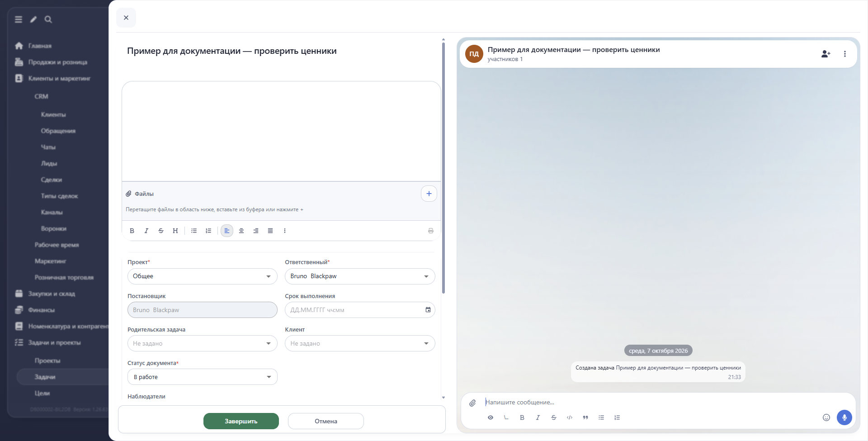Open the Проект dropdown showing Общее

coord(203,276)
